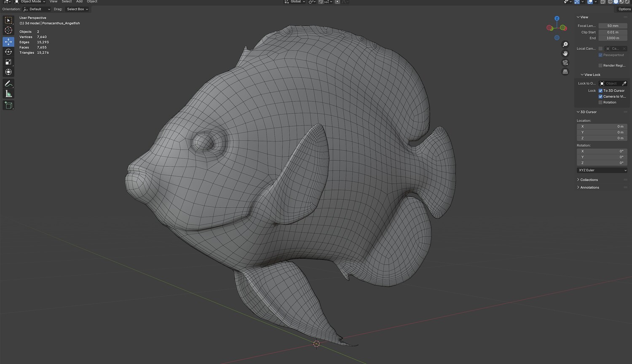The image size is (632, 364).
Task: Choose the Move tool
Action: point(8,42)
